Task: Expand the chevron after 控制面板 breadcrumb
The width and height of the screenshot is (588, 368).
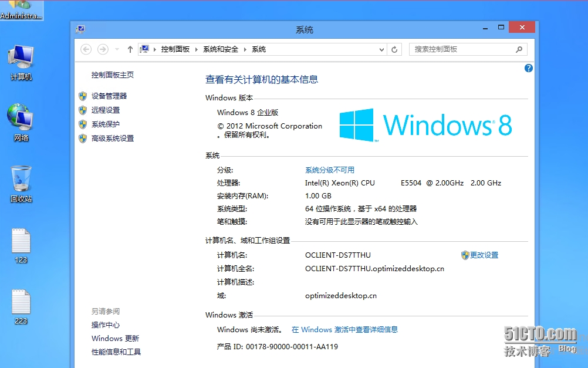Action: click(196, 49)
